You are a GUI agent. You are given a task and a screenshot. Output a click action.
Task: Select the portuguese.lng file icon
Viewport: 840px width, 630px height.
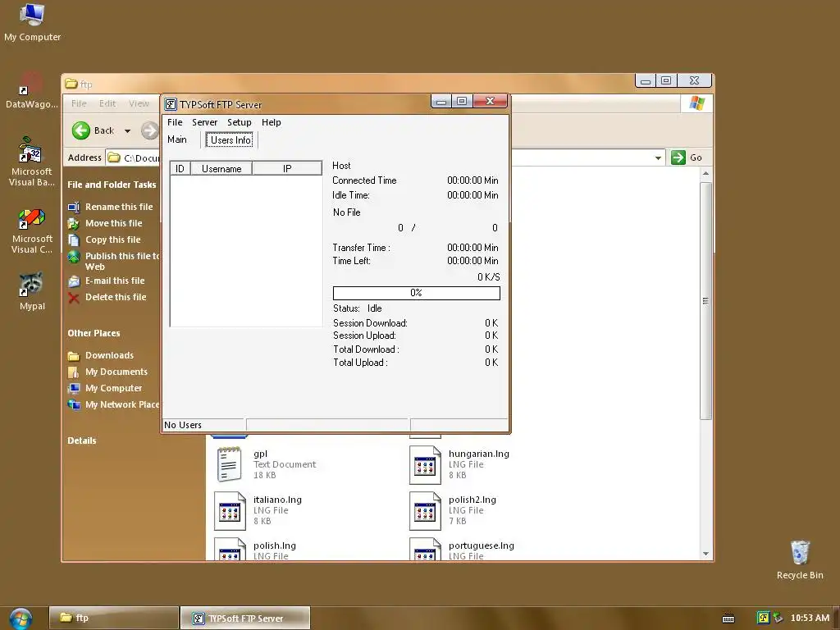tap(425, 549)
